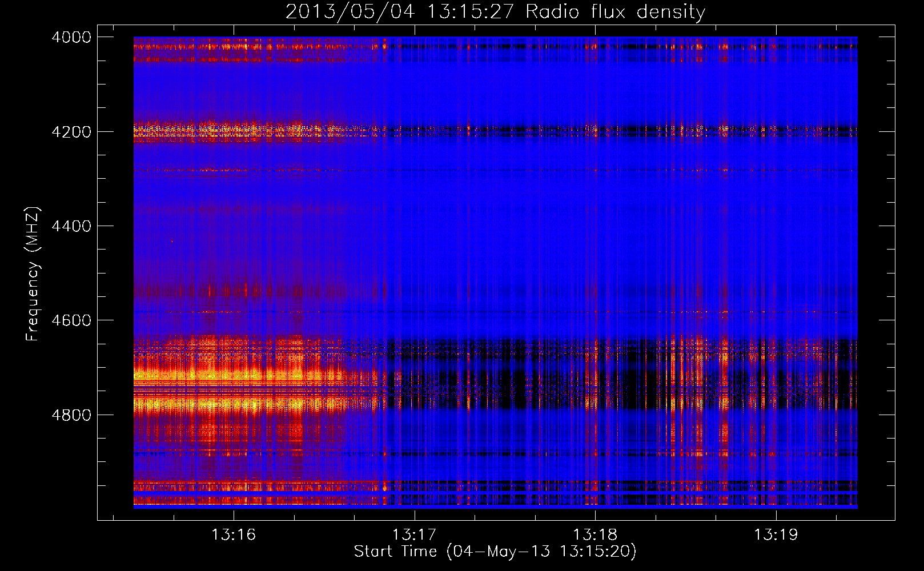The height and width of the screenshot is (571, 924).
Task: Click the 13:16 time tick label
Action: [233, 535]
